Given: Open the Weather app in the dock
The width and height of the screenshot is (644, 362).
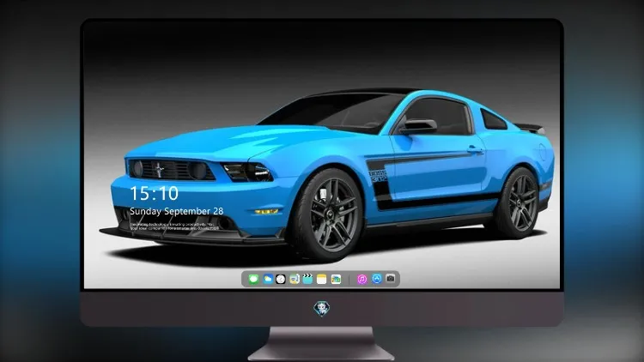Looking at the screenshot, I should pos(267,280).
